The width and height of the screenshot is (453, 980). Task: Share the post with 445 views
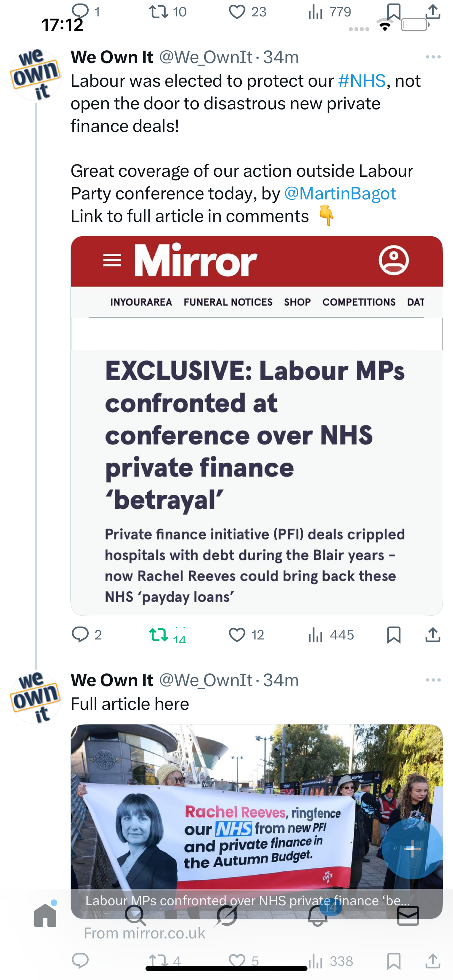(433, 635)
